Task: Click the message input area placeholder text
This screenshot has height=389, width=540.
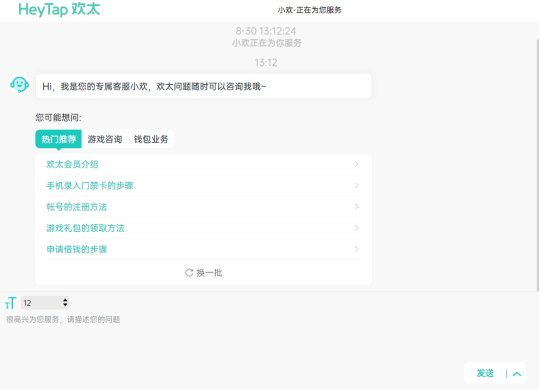Action: click(63, 319)
